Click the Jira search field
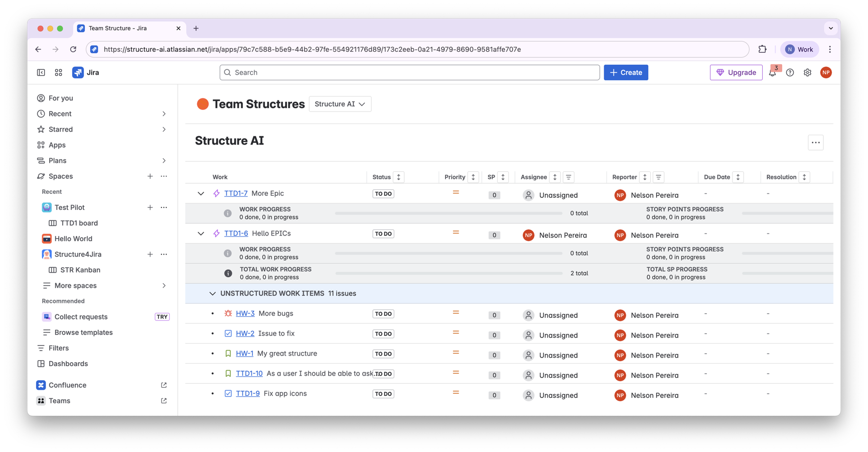This screenshot has height=452, width=868. pos(409,73)
